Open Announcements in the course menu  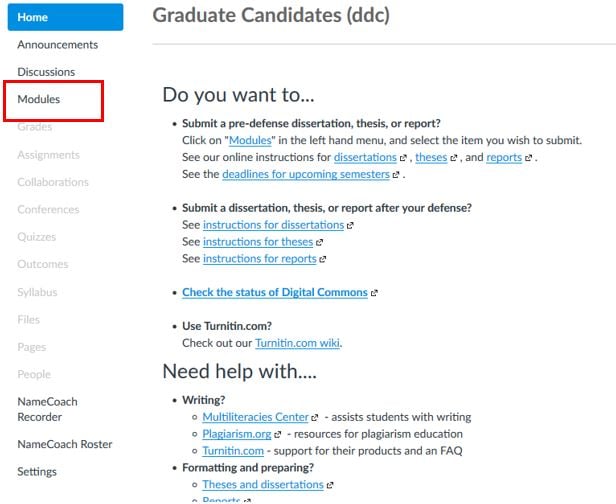(57, 44)
